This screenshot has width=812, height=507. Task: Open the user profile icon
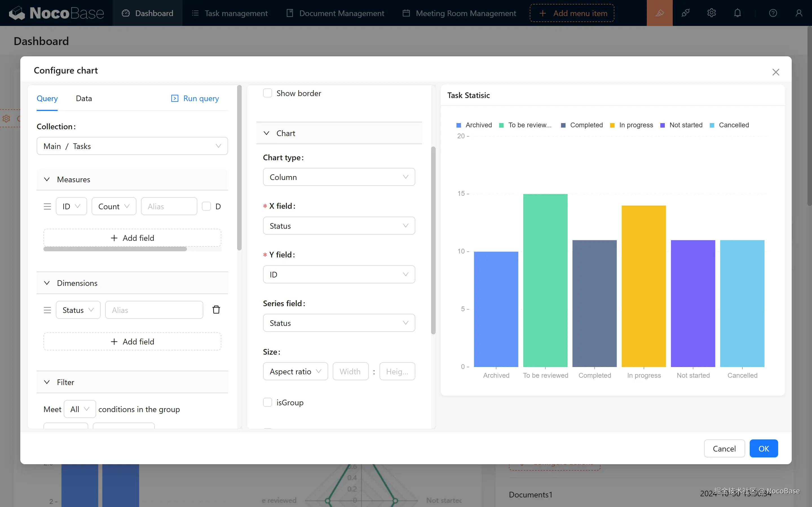[798, 13]
